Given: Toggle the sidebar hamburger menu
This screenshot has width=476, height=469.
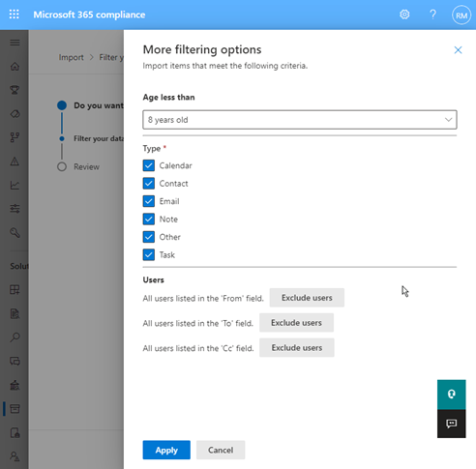Looking at the screenshot, I should point(15,43).
